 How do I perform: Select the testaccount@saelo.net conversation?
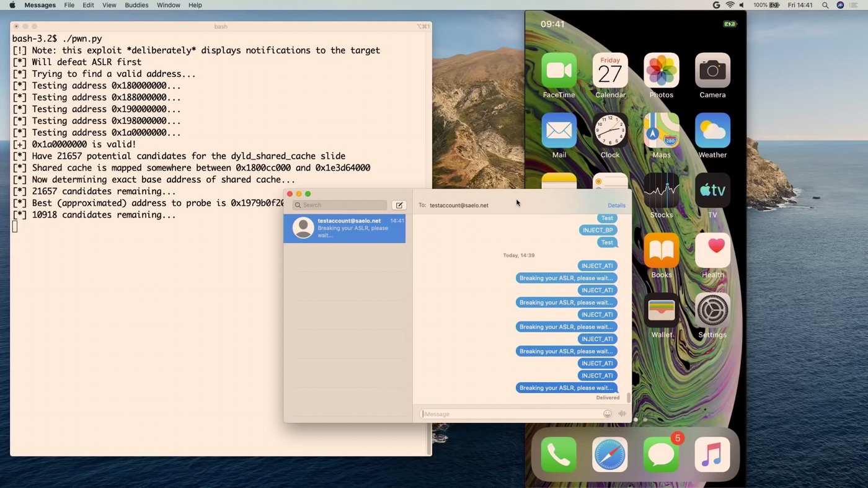click(x=345, y=228)
